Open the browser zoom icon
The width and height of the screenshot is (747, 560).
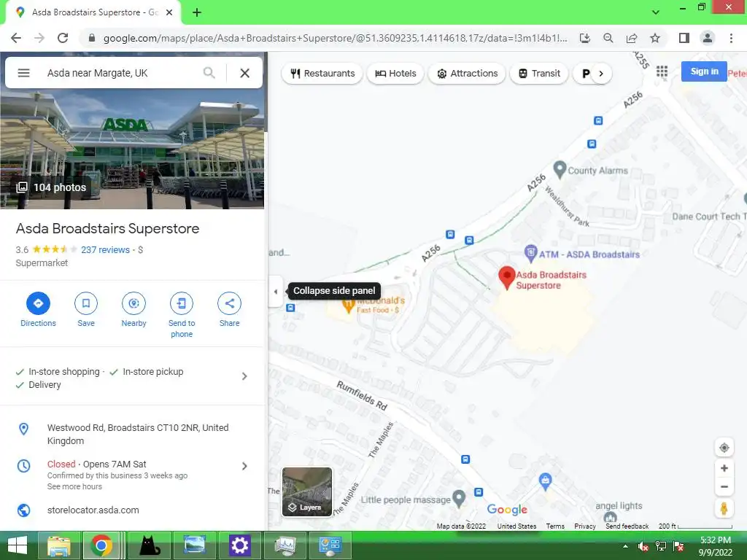(x=608, y=38)
